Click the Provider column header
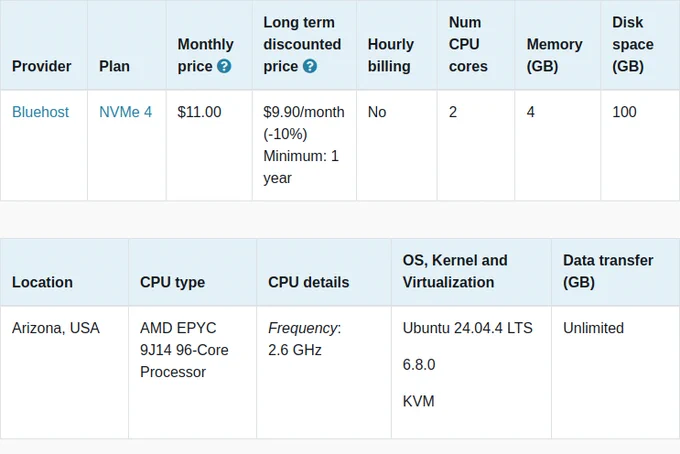 click(x=42, y=66)
